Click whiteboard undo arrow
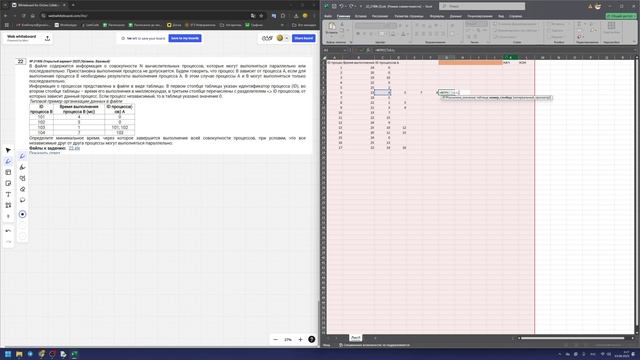 click(8, 231)
